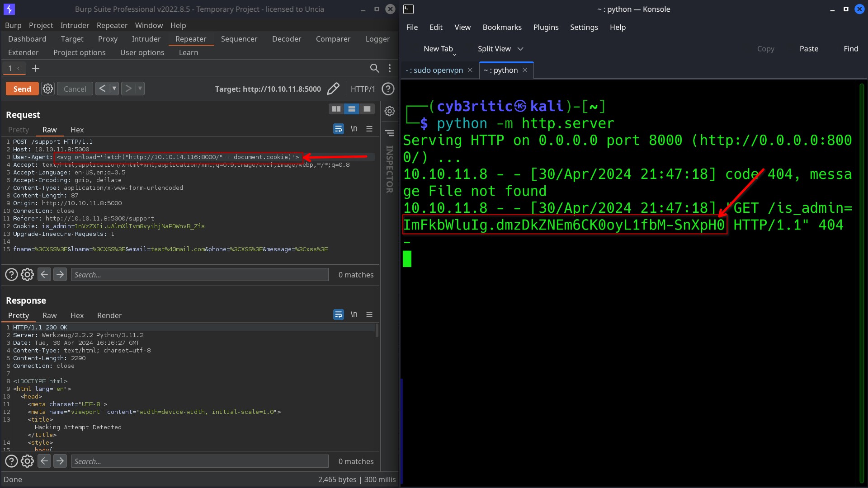Click the Repeater help question mark icon
The height and width of the screenshot is (488, 868).
click(x=388, y=89)
